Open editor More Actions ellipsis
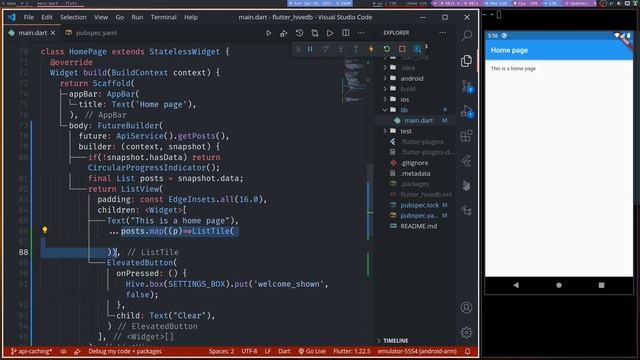This screenshot has width=640, height=360. coord(361,33)
